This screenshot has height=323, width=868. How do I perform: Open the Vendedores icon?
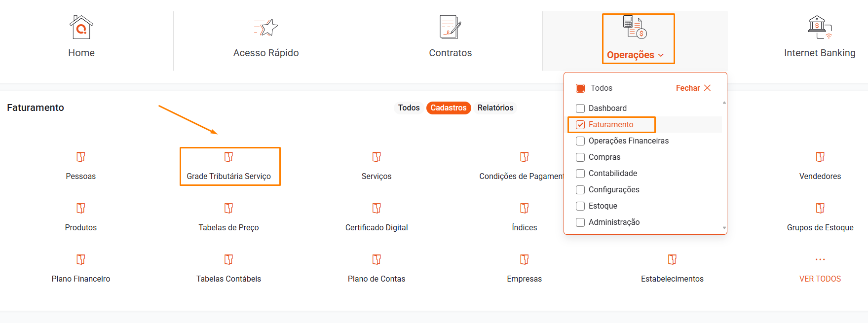tap(820, 157)
